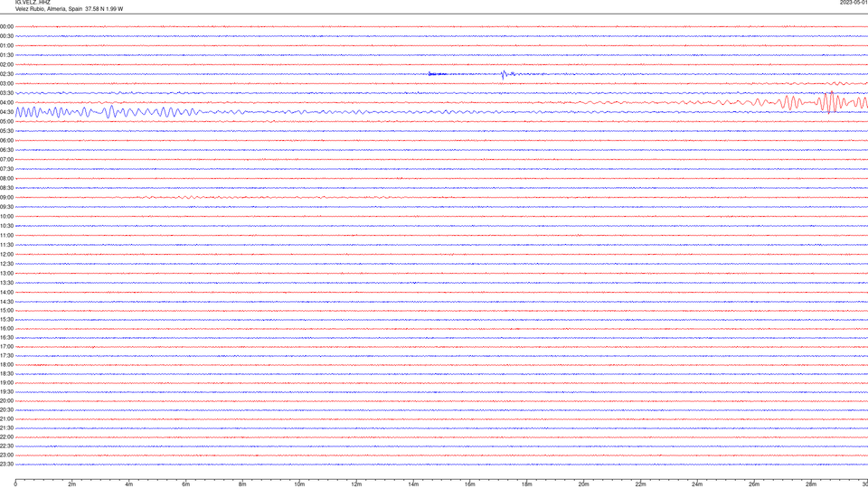This screenshot has height=488, width=868.
Task: Click the large red wave peak on 04:00 trace
Action: (x=829, y=102)
